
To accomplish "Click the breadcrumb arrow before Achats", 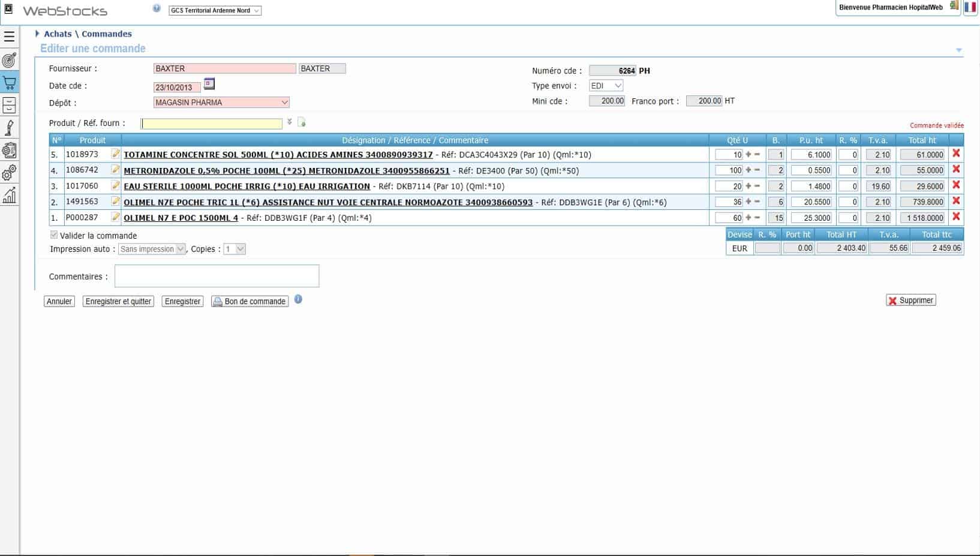I will click(37, 34).
